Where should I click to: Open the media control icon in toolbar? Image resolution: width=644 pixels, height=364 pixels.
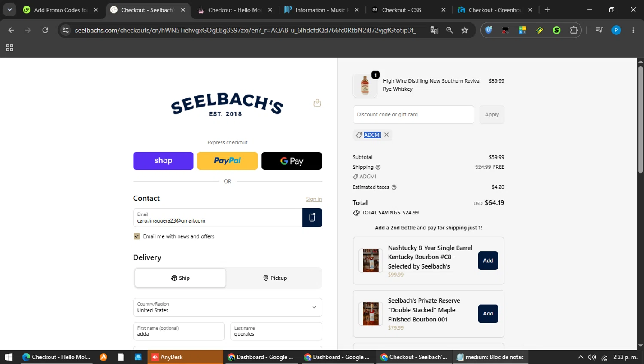[599, 30]
